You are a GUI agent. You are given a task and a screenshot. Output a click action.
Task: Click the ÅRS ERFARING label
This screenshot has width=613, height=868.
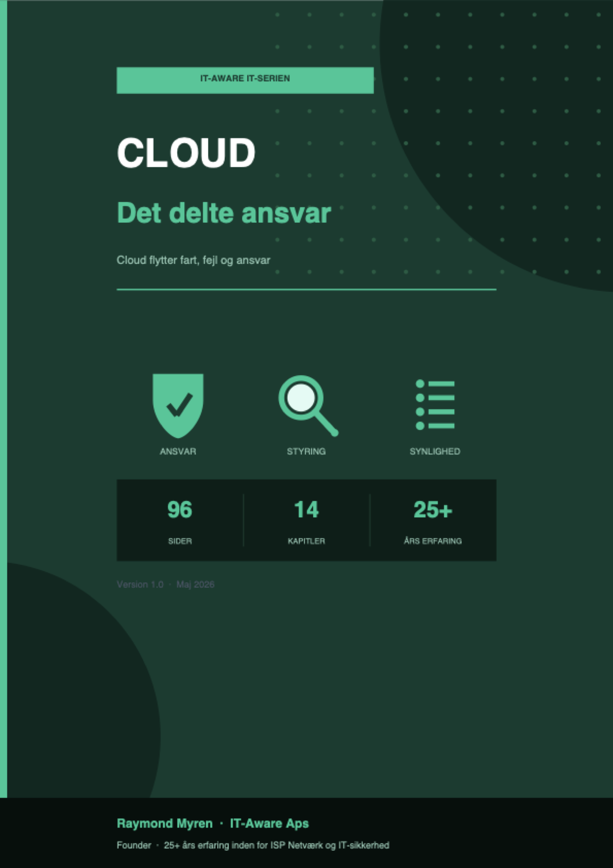[433, 540]
